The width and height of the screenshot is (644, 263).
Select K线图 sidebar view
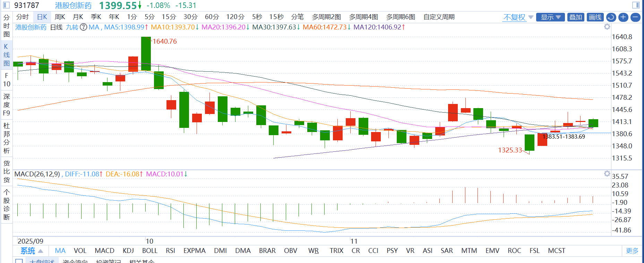click(7, 55)
